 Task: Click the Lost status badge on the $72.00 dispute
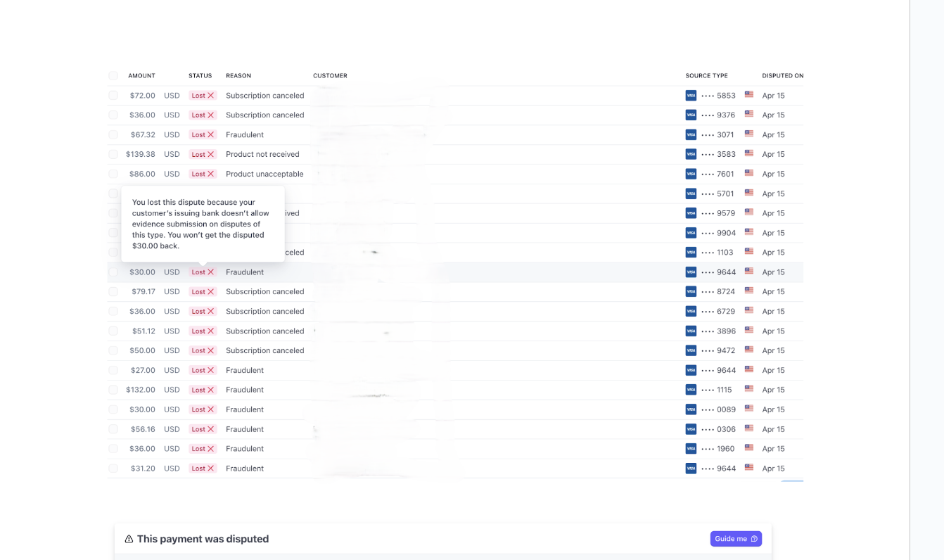[203, 96]
